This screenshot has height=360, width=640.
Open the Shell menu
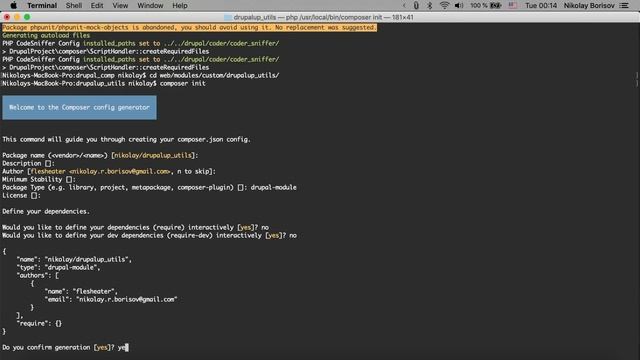(x=74, y=5)
